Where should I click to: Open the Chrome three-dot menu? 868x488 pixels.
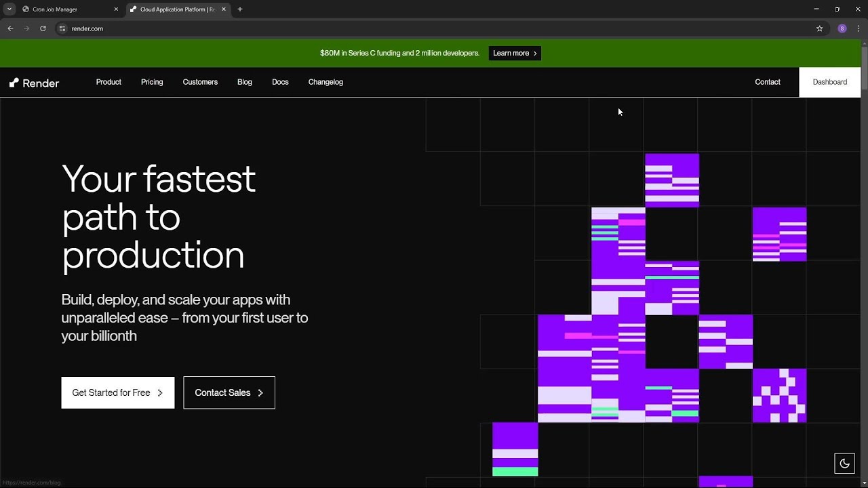coord(859,28)
